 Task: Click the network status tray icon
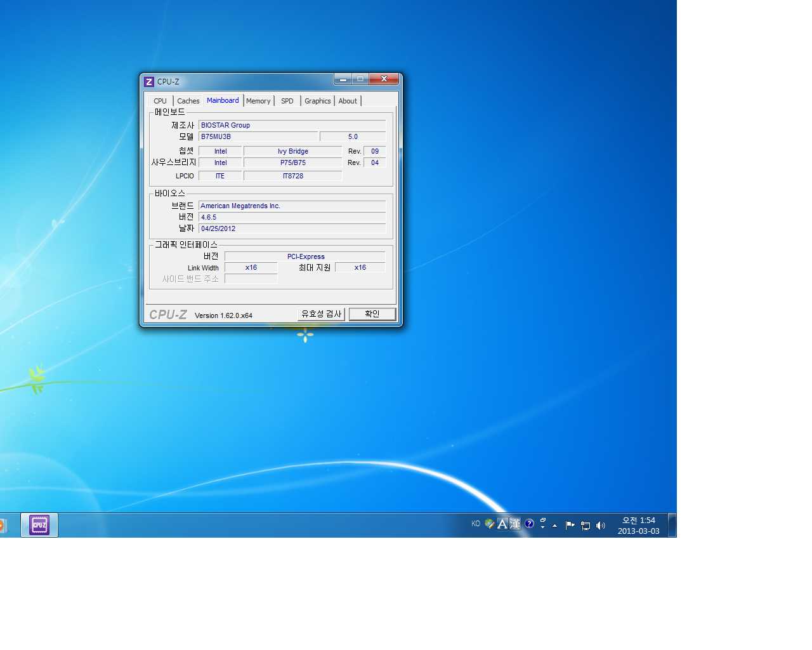click(x=586, y=526)
